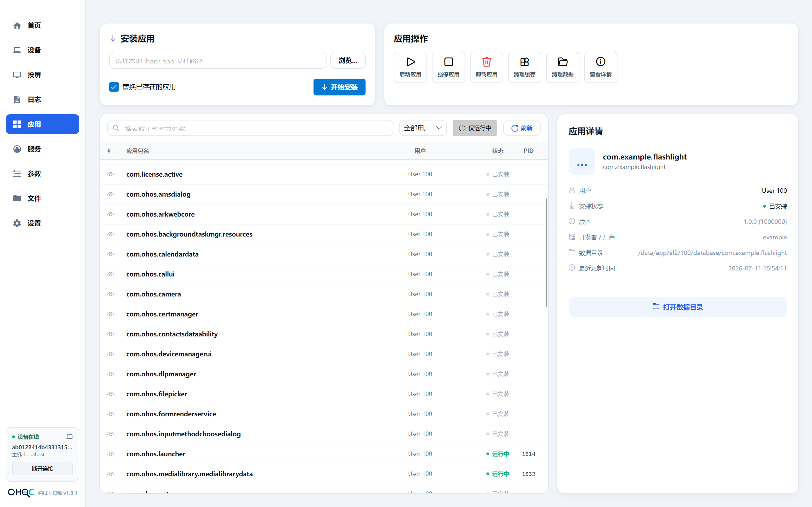Viewport: 812px width, 507px height.
Task: Click the 清理数据 folder icon
Action: pyautogui.click(x=563, y=62)
